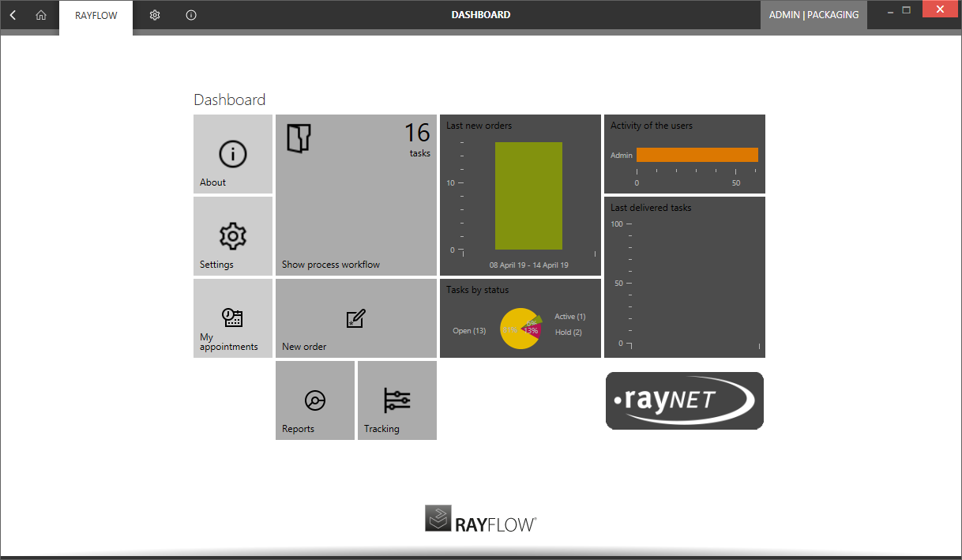Click Show process workflow
962x560 pixels.
[x=330, y=264]
